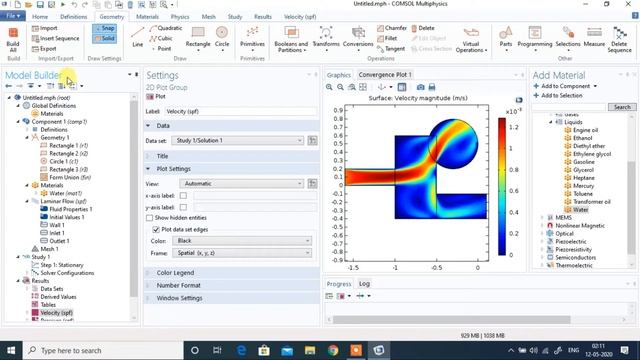Image resolution: width=640 pixels, height=360 pixels.
Task: Check Show hidden entities
Action: coord(149,218)
